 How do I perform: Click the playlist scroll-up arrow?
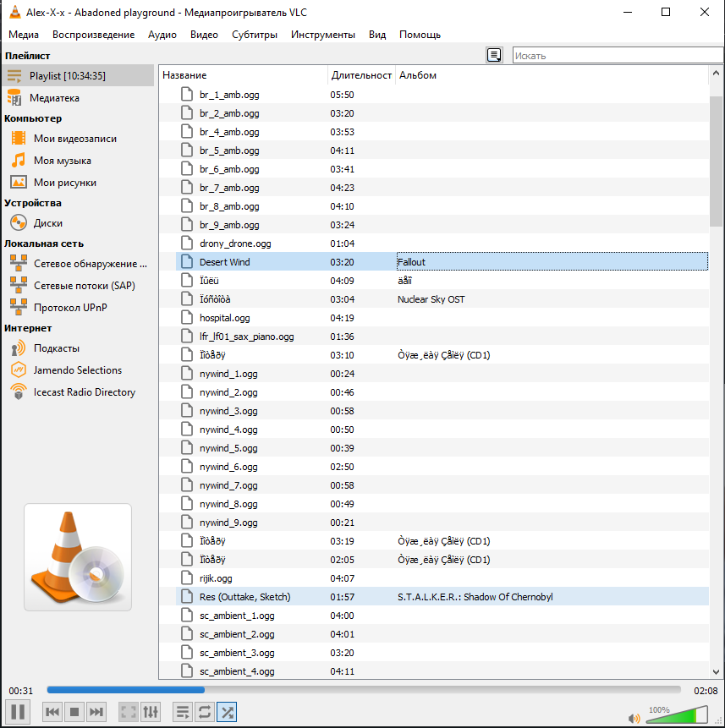[716, 74]
